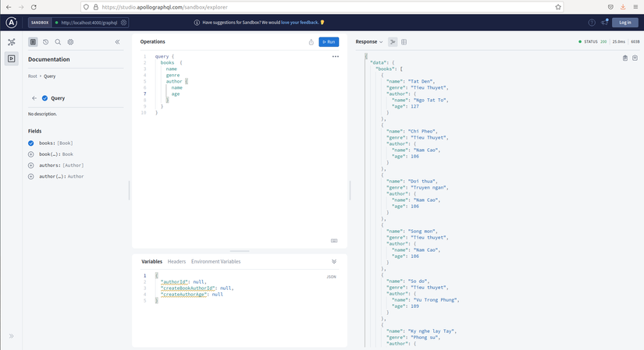Open the Schema graph icon in left sidebar
This screenshot has height=350, width=644.
click(12, 42)
